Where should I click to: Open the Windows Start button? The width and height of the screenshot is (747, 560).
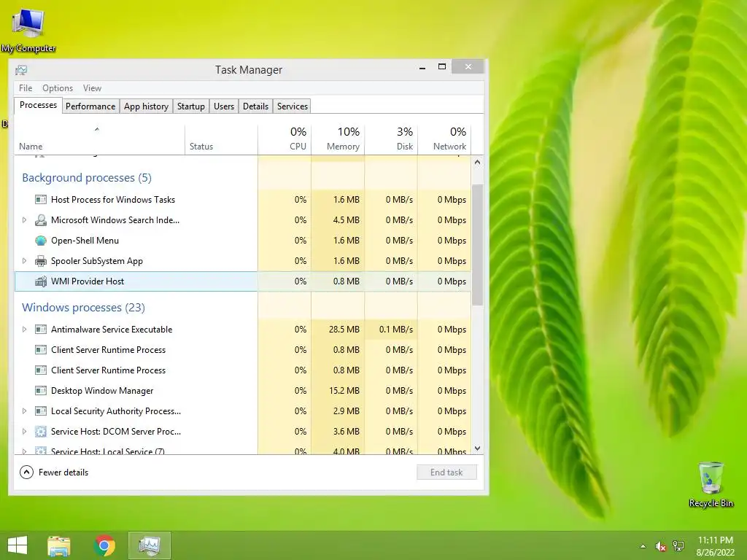click(x=18, y=545)
